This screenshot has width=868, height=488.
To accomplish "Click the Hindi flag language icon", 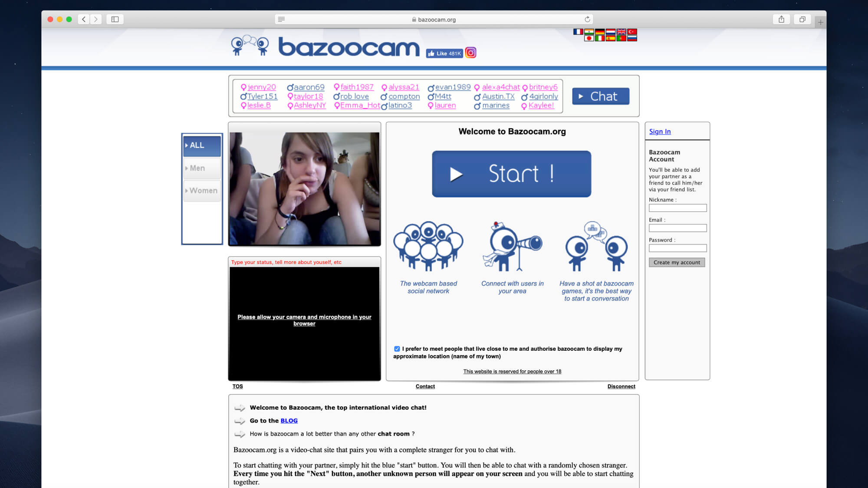I will point(589,32).
